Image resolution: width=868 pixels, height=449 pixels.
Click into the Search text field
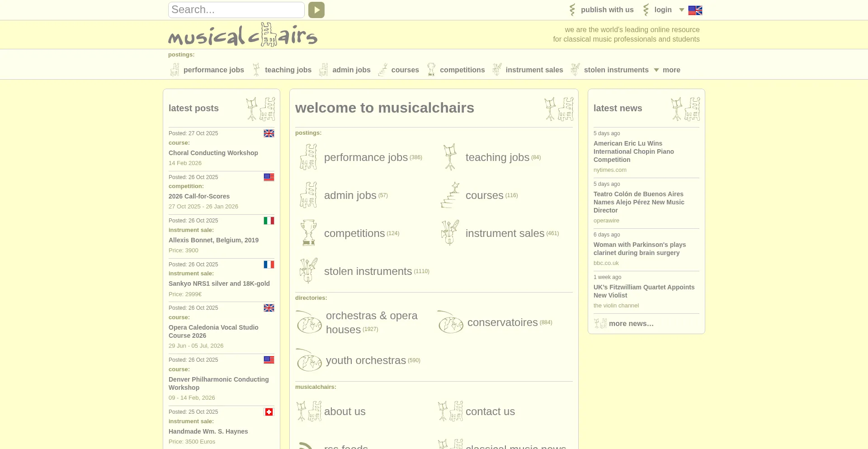(x=236, y=10)
